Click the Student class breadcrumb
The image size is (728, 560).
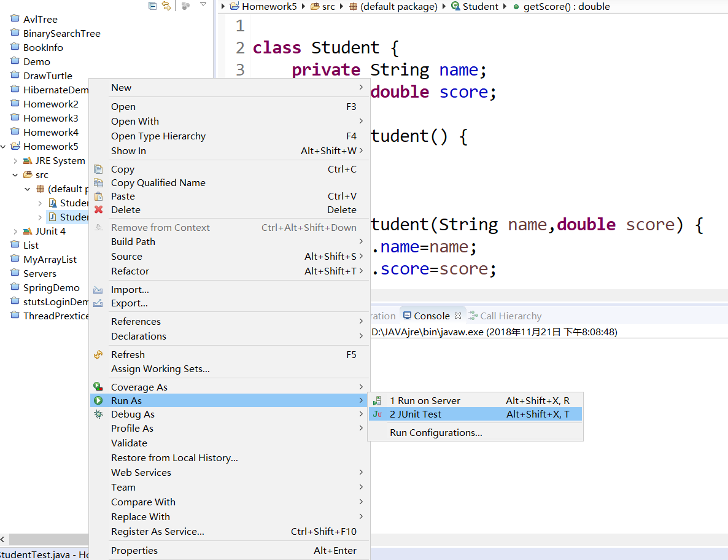point(474,7)
